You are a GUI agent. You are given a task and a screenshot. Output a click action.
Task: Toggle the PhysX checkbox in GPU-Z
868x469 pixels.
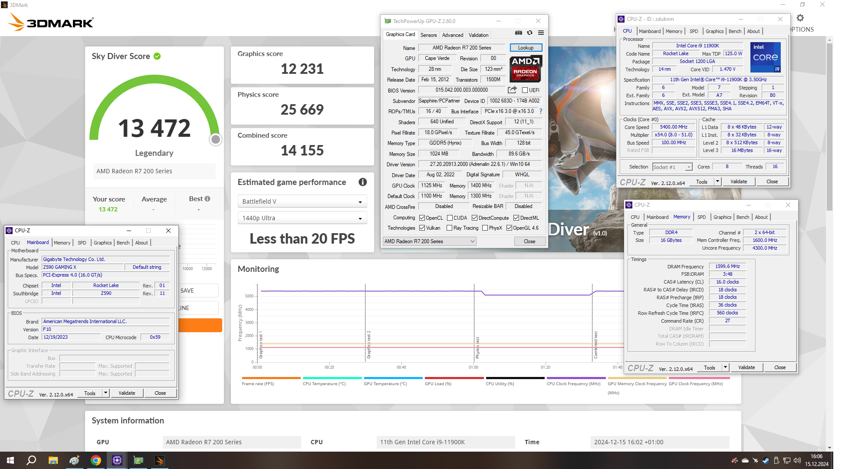[485, 228]
